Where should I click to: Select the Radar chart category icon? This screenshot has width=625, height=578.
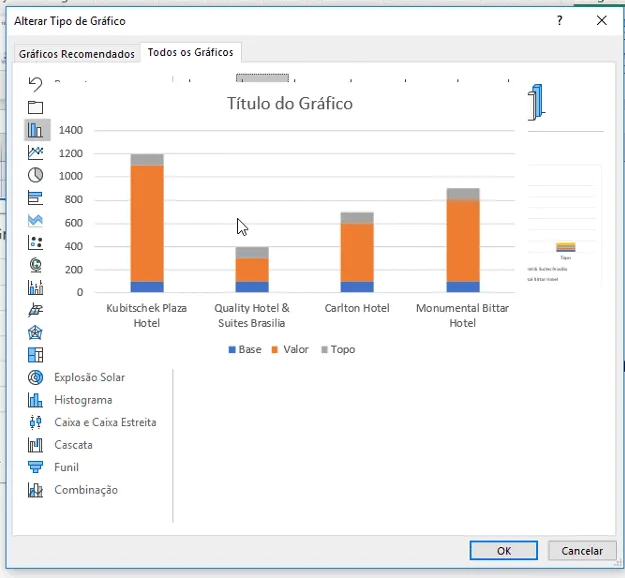(x=35, y=332)
